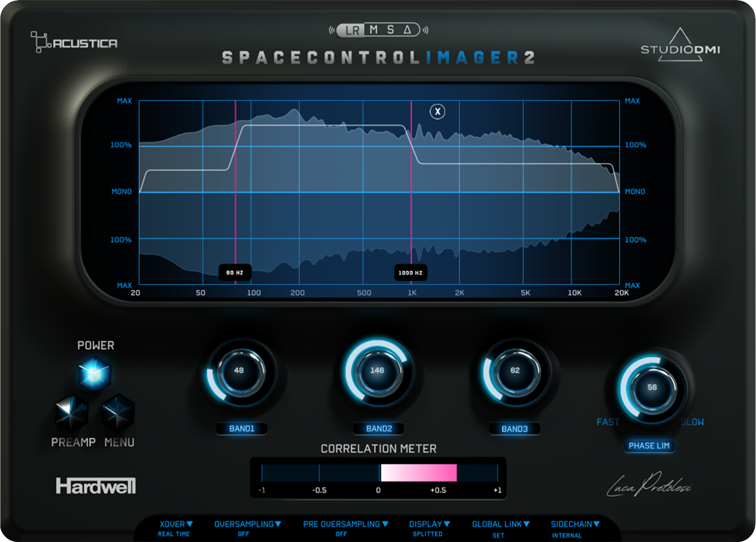Click the X circle in the spectrum display

pos(437,111)
